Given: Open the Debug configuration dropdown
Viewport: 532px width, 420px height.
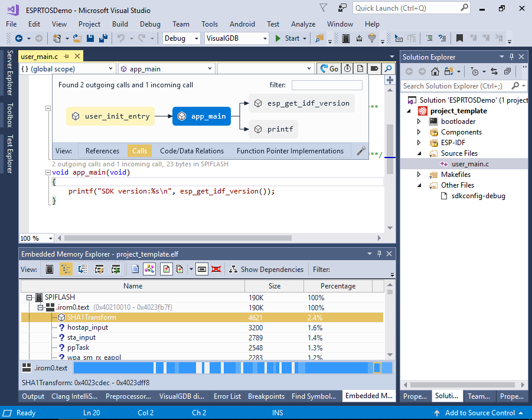Looking at the screenshot, I should [181, 38].
